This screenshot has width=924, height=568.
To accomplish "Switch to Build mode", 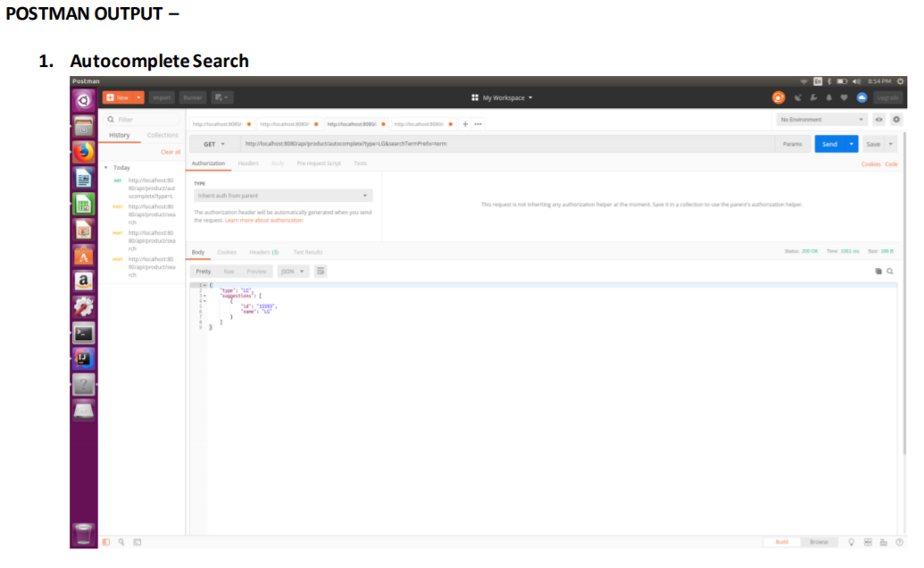I will click(781, 542).
